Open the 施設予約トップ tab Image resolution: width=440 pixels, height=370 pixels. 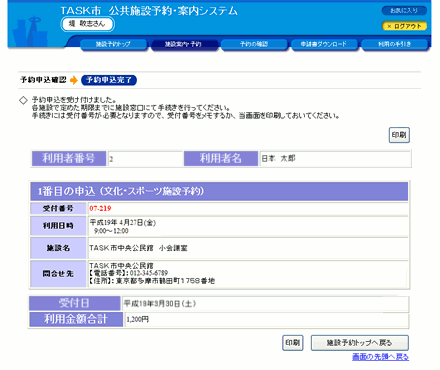click(114, 44)
